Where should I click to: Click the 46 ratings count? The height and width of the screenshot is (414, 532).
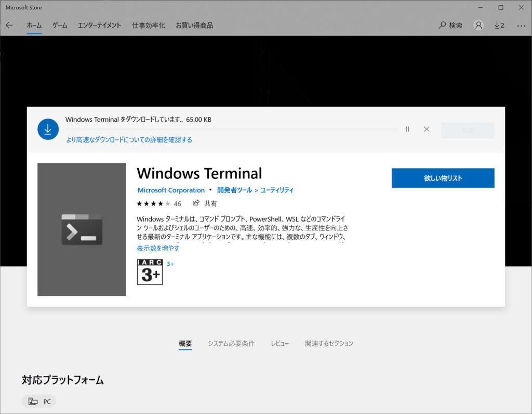pos(178,204)
